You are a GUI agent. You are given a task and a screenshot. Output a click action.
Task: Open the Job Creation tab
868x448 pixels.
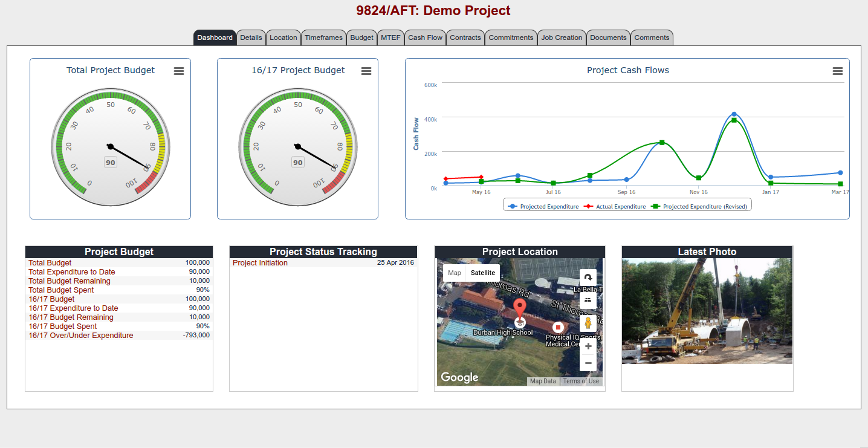click(562, 37)
